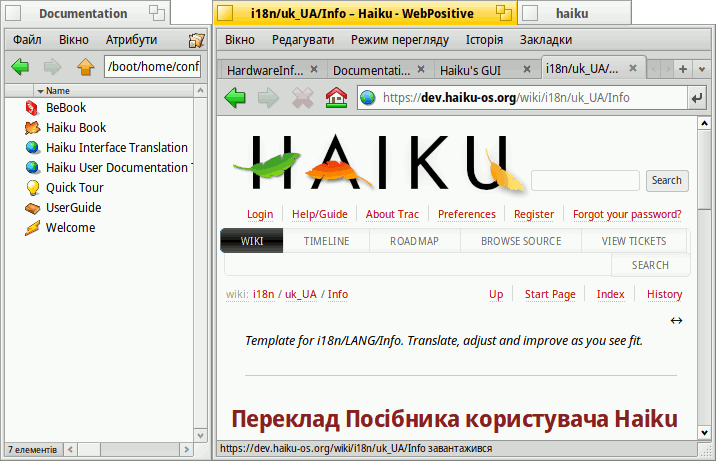
Task: Click the zoom button on the WebPositive title tab
Action: [503, 13]
